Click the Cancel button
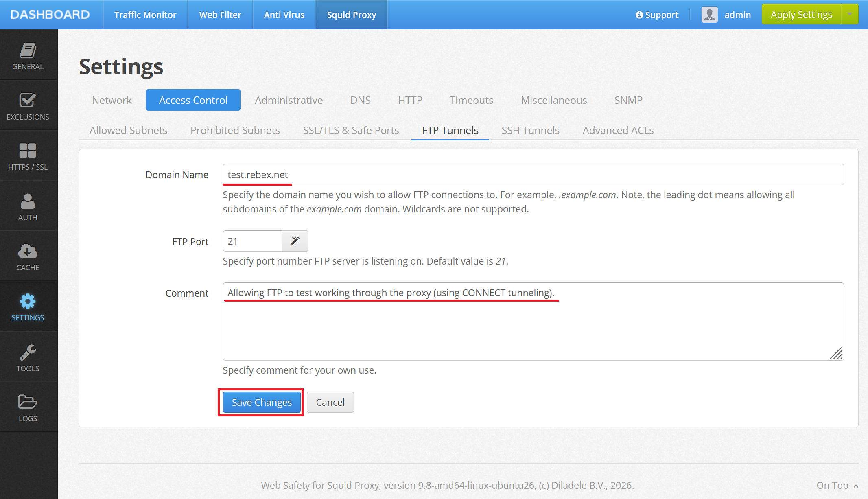The image size is (868, 499). [x=330, y=402]
